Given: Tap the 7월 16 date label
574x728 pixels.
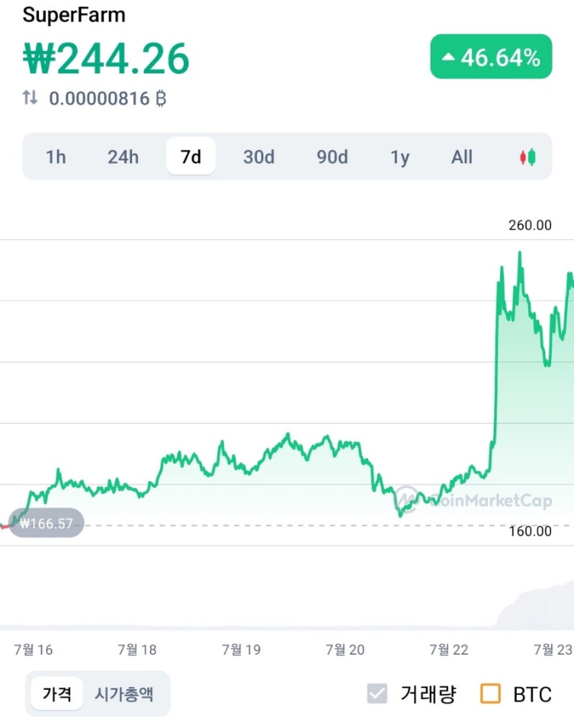Looking at the screenshot, I should (x=34, y=650).
